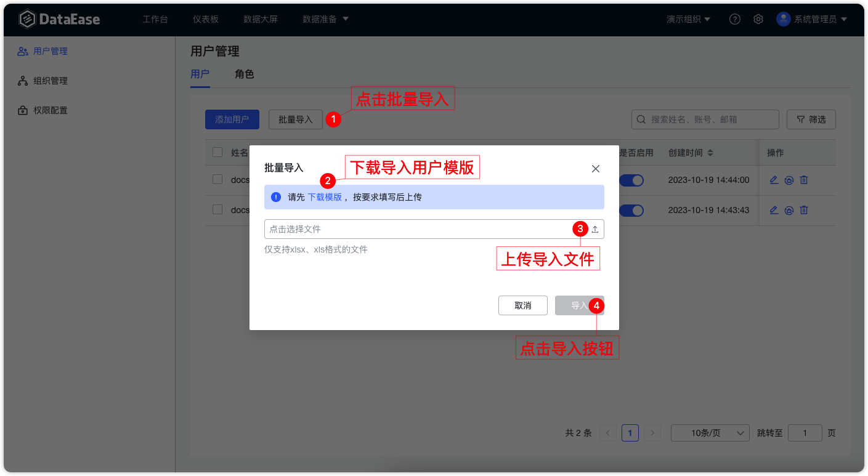Close the 批量导入 dialog

(x=596, y=169)
